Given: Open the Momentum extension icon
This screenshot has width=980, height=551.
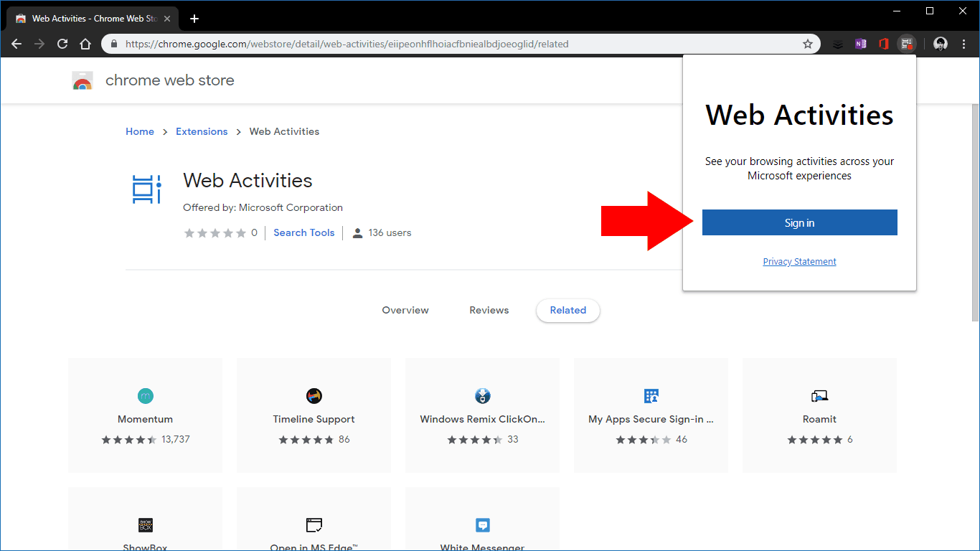Looking at the screenshot, I should [146, 395].
